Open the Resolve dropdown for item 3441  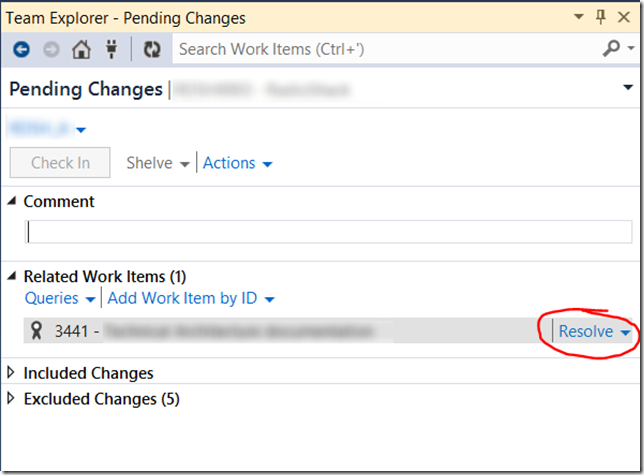pos(595,332)
